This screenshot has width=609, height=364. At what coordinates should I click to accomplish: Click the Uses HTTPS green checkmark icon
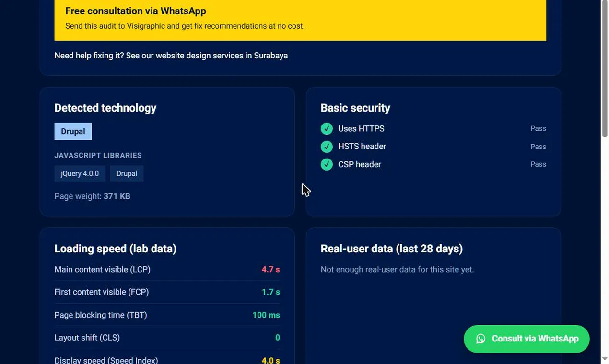[x=327, y=128]
